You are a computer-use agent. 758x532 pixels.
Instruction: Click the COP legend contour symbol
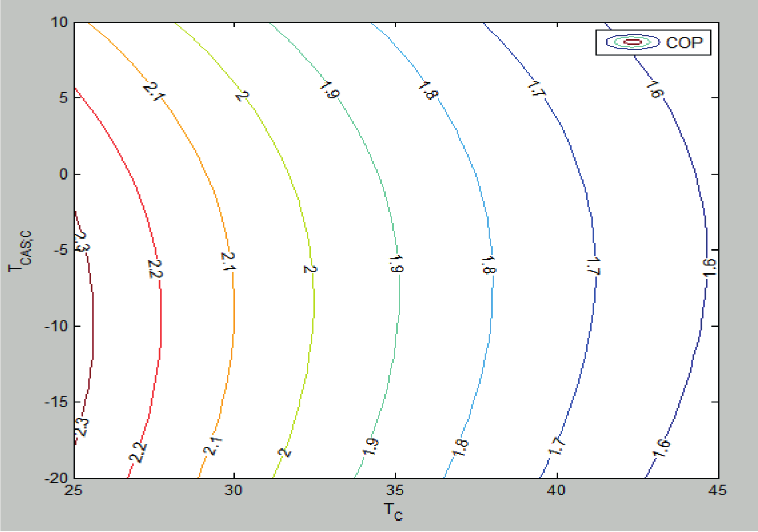coord(633,42)
